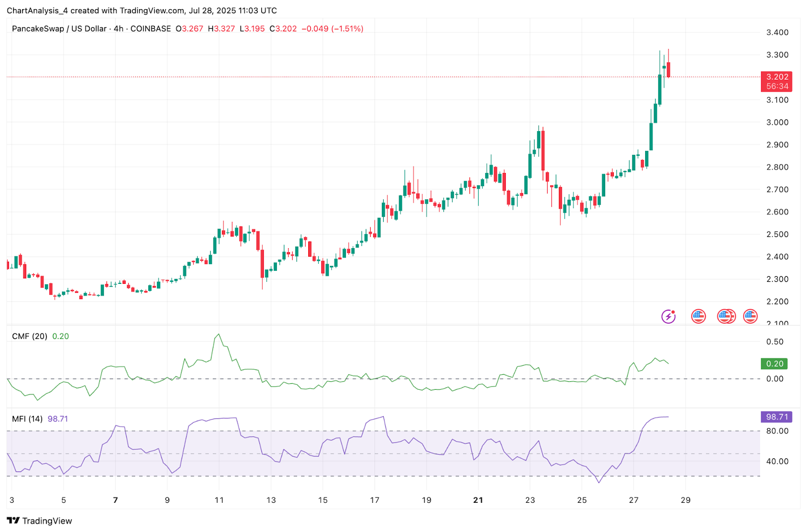This screenshot has height=532, width=807.
Task: Click the green 0.20 CMF value tag
Action: (x=774, y=364)
